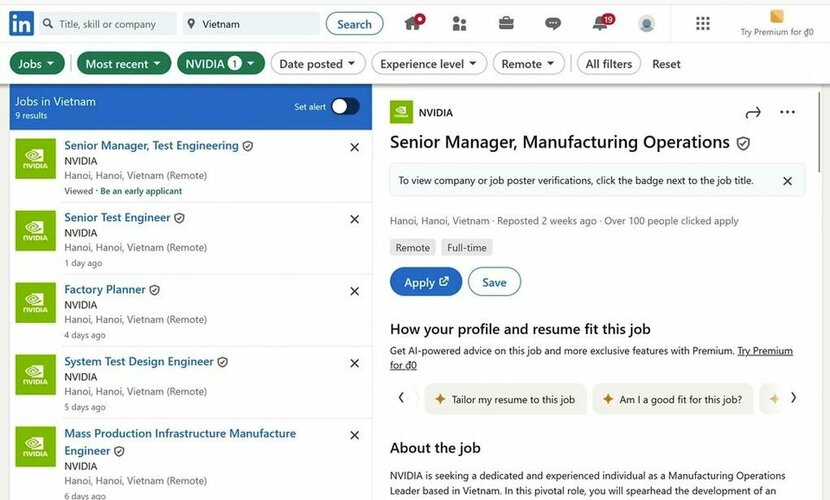Viewport: 830px width, 500px height.
Task: Click the share arrow for this job
Action: (753, 112)
